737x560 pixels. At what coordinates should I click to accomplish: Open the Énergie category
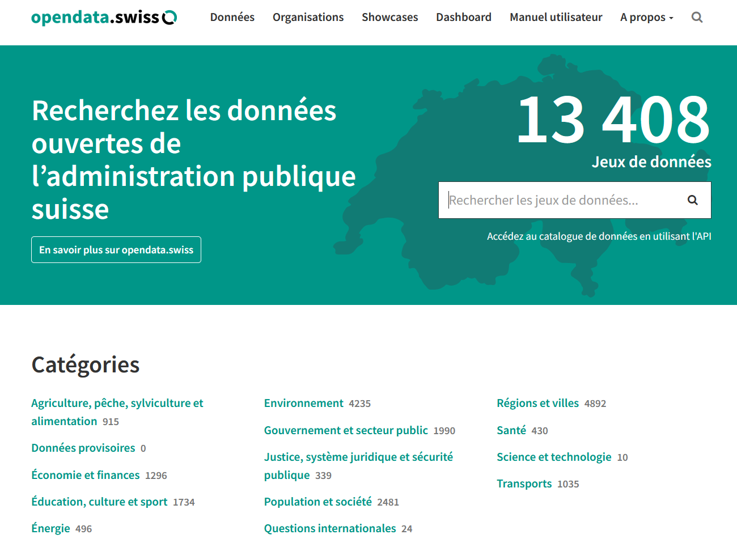coord(51,528)
